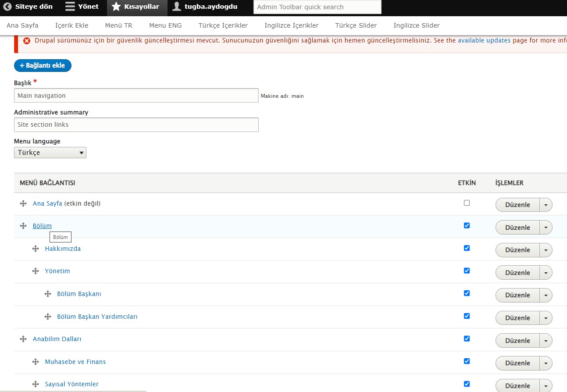Open the Yönet hamburger menu icon
The image size is (567, 392).
click(x=70, y=7)
